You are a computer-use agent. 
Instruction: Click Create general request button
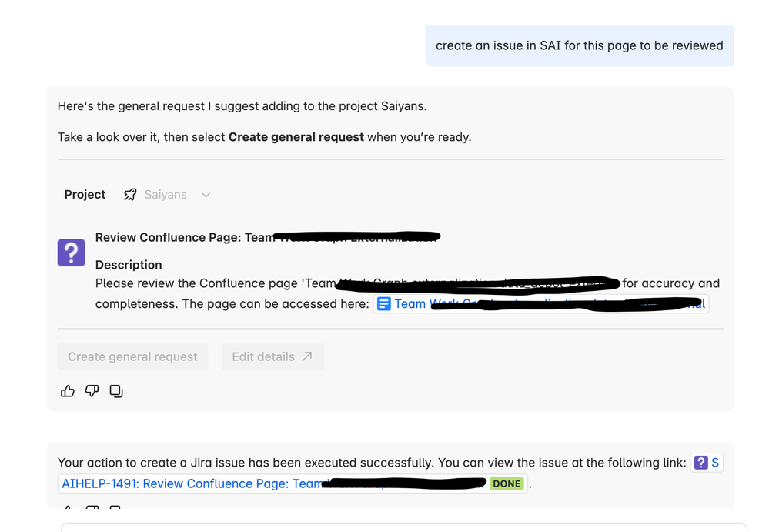[x=132, y=356]
